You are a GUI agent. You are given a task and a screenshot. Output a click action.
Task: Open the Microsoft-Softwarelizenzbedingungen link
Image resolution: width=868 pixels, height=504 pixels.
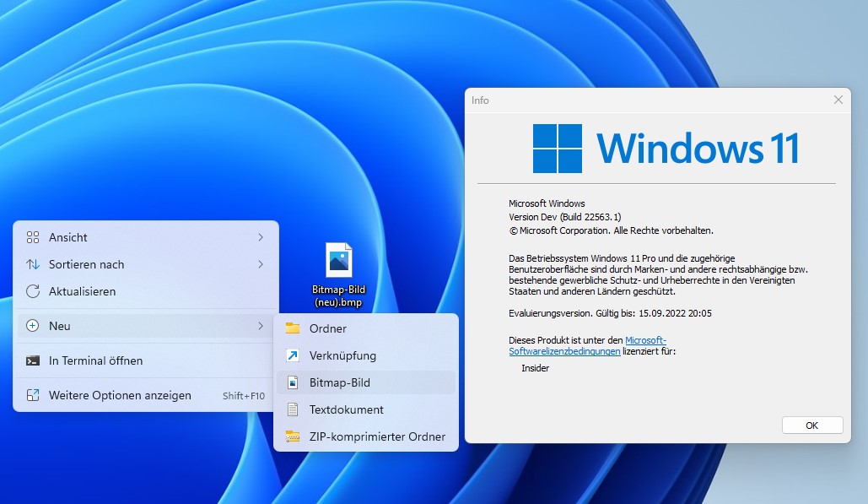(564, 351)
